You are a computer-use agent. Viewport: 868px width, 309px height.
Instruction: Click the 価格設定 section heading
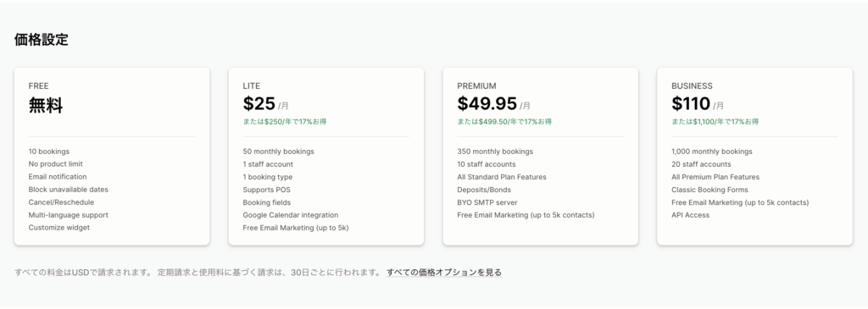[x=42, y=40]
